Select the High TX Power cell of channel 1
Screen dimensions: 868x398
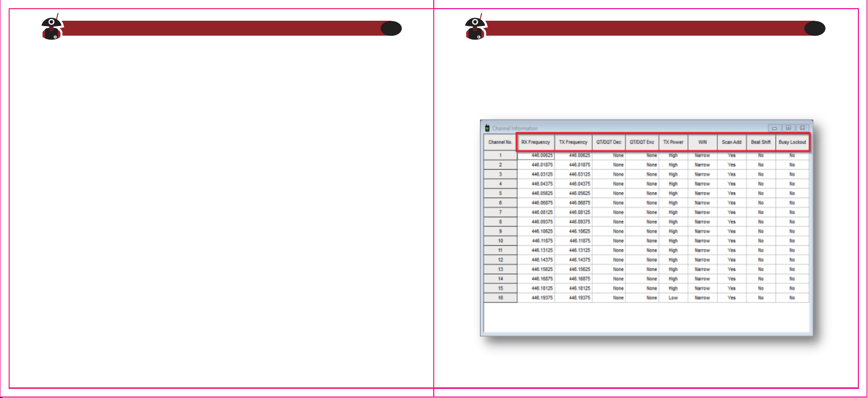[673, 155]
